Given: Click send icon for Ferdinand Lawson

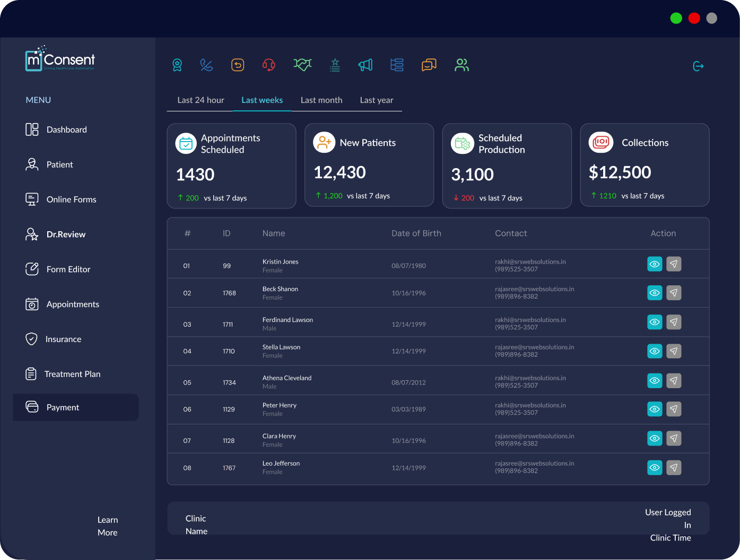Looking at the screenshot, I should (674, 322).
